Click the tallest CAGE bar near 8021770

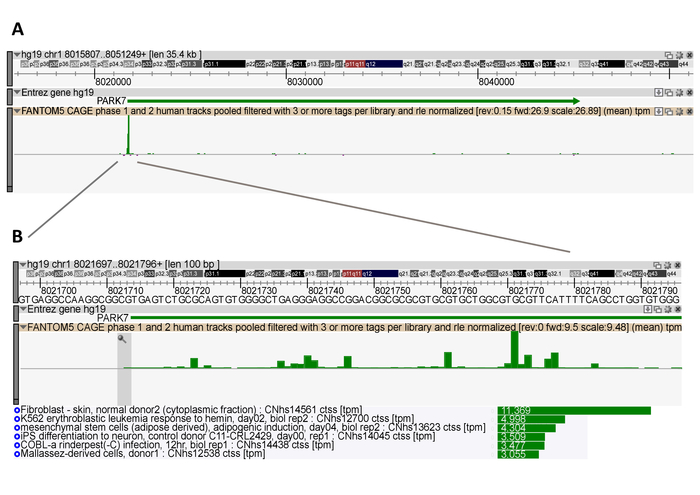click(x=515, y=349)
